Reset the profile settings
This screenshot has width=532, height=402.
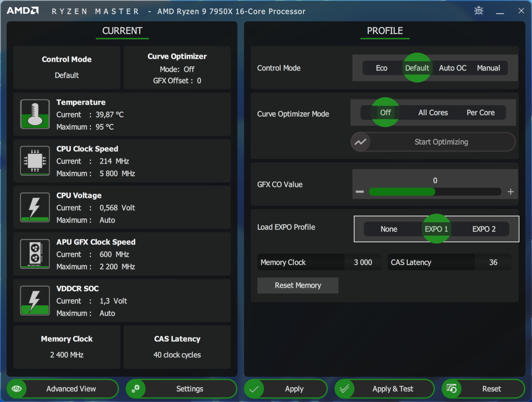[483, 389]
